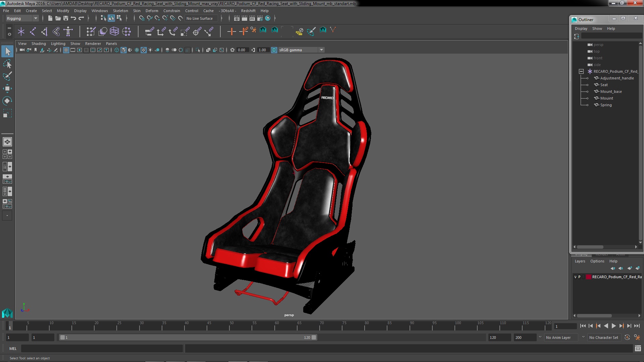This screenshot has width=644, height=362.
Task: Open the Render View clapperboard icon
Action: [237, 18]
